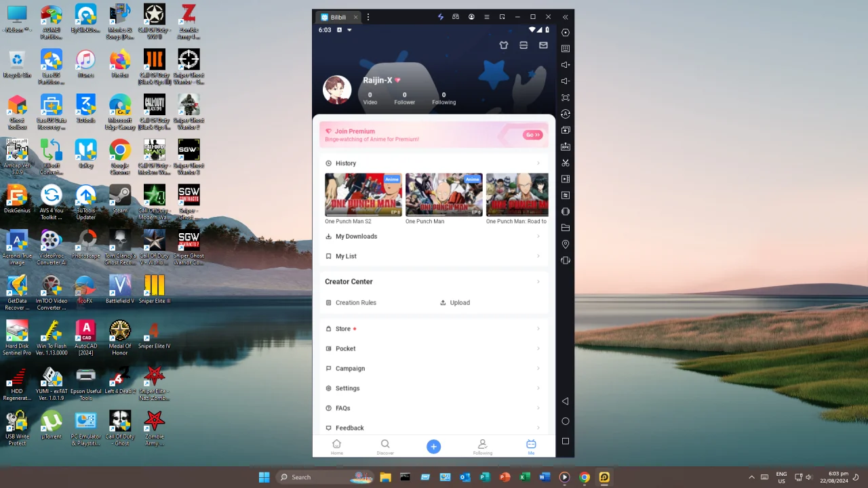Collapse the emulator side toolbar with double arrow
This screenshot has height=488, width=868.
[565, 17]
